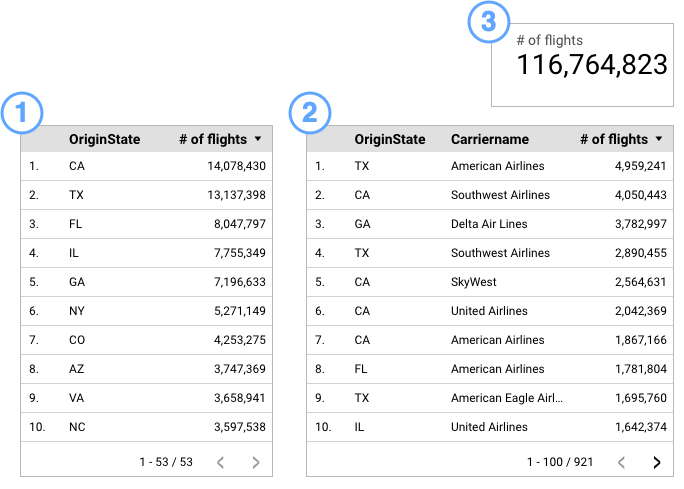Click the circled number 2 callout marker

click(x=309, y=112)
